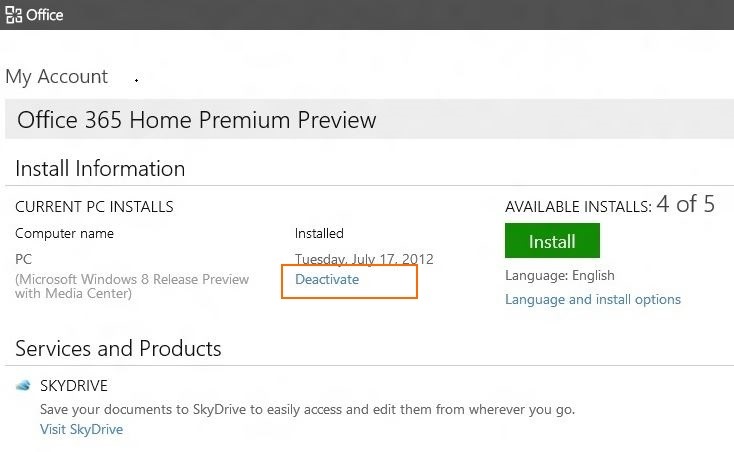Click the green Install button

[x=552, y=241]
